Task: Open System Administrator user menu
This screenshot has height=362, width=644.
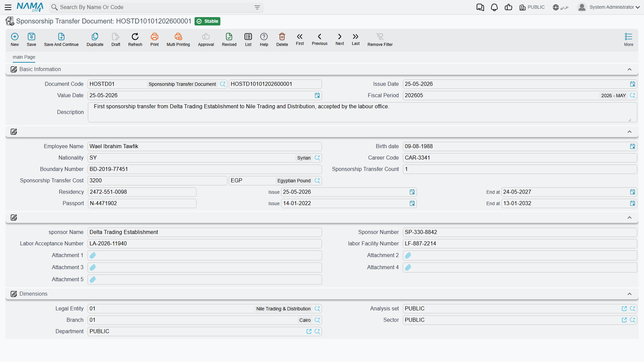Action: pyautogui.click(x=609, y=7)
